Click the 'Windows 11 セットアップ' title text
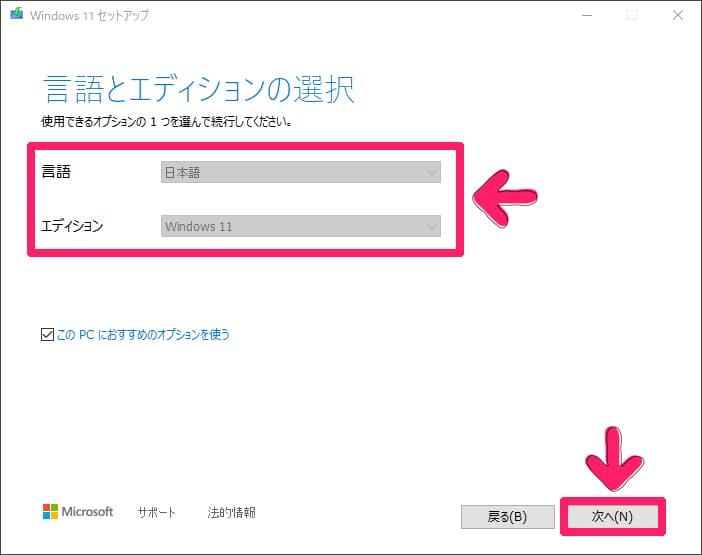 pos(90,15)
